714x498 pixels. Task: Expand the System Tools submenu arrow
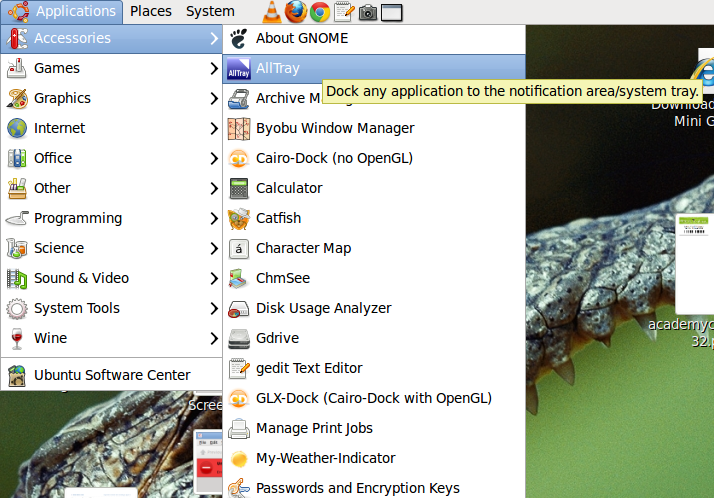click(214, 309)
